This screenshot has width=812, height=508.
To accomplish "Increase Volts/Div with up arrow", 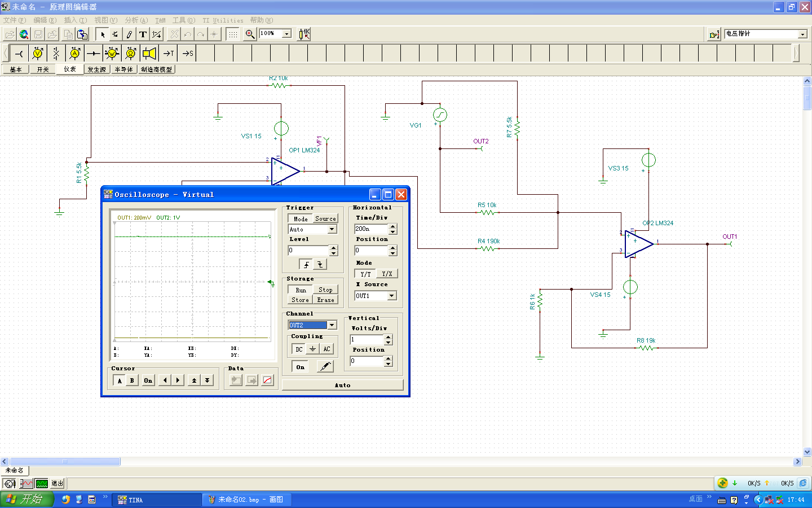I will [x=388, y=337].
